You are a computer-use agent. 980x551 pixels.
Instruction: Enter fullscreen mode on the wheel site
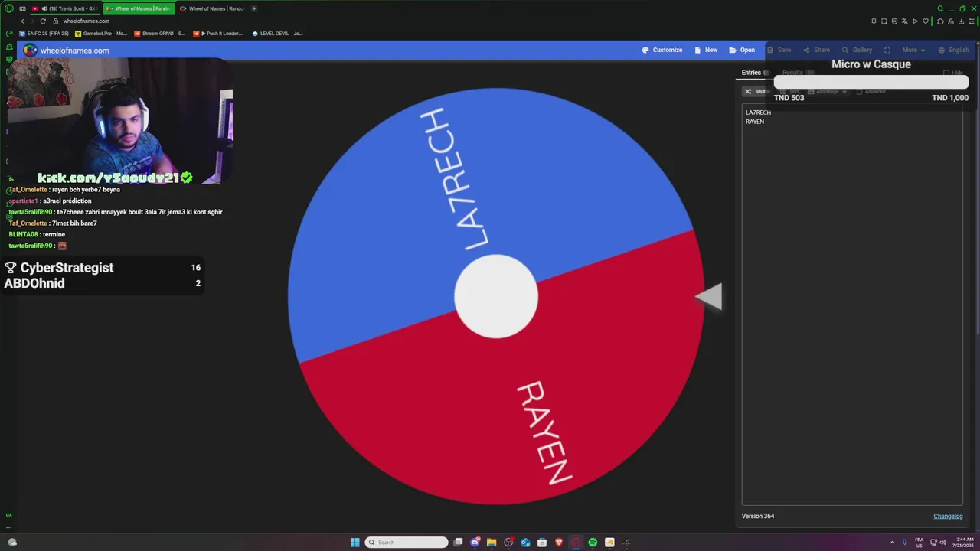tap(887, 50)
